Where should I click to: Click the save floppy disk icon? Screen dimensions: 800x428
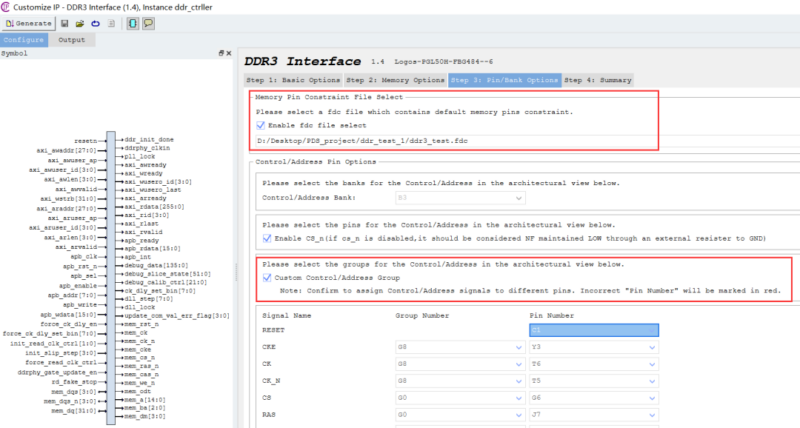coord(65,22)
